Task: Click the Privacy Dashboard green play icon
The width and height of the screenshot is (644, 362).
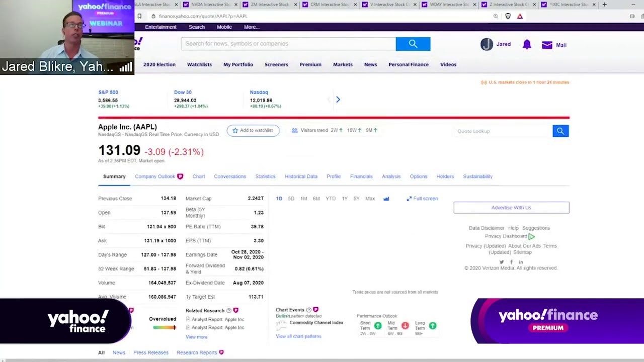Action: [532, 236]
